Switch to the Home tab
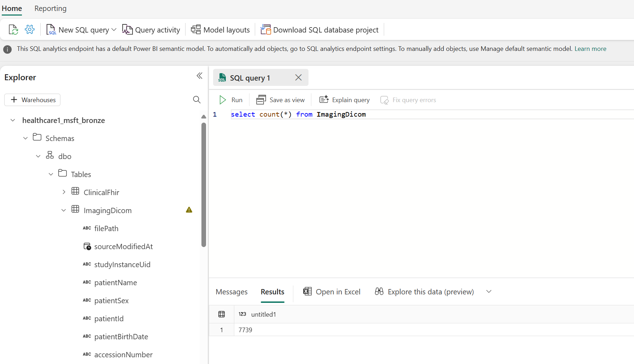Screen dimensions: 634x364 pyautogui.click(x=12, y=8)
